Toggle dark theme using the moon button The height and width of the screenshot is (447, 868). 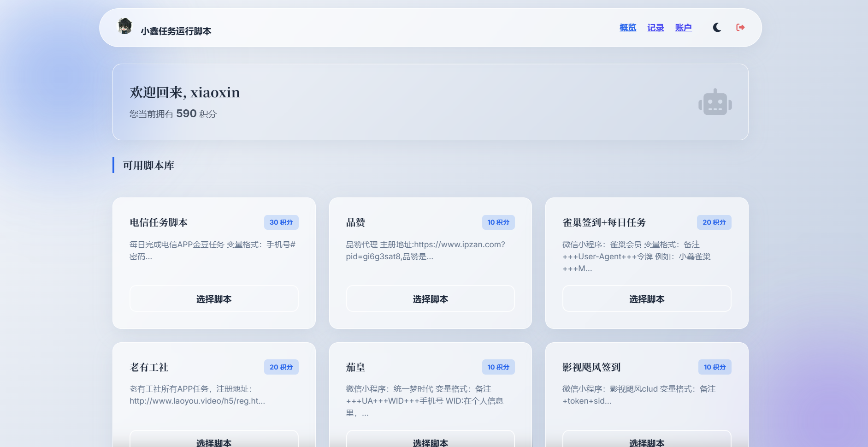click(717, 27)
